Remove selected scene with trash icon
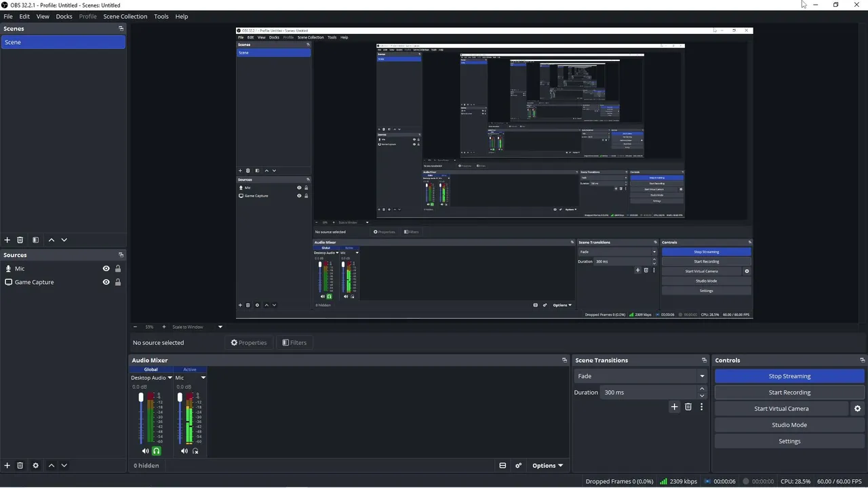 tap(20, 240)
